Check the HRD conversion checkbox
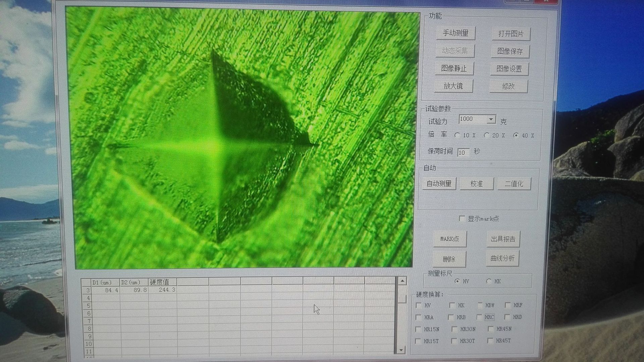Image resolution: width=644 pixels, height=362 pixels. coord(507,317)
